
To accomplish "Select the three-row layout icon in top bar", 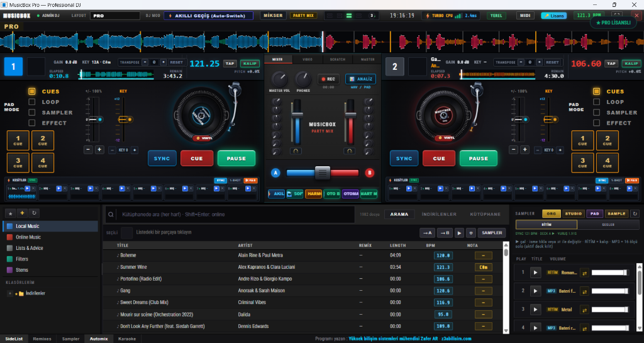I will pos(349,16).
